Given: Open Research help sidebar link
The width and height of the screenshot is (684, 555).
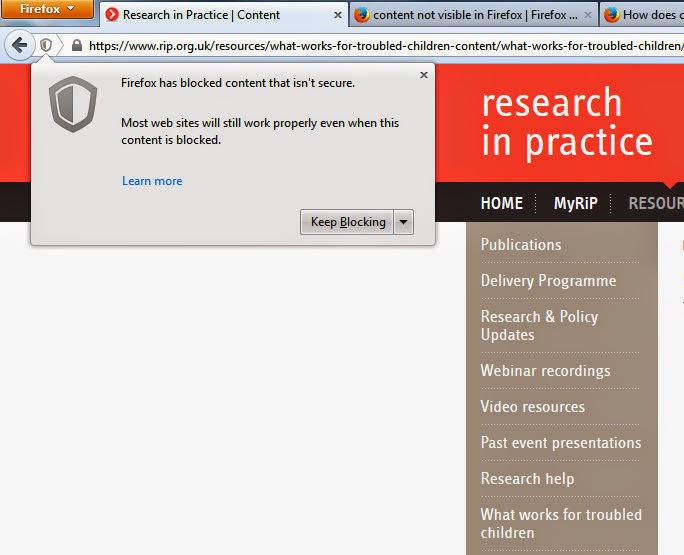Looking at the screenshot, I should [x=527, y=479].
